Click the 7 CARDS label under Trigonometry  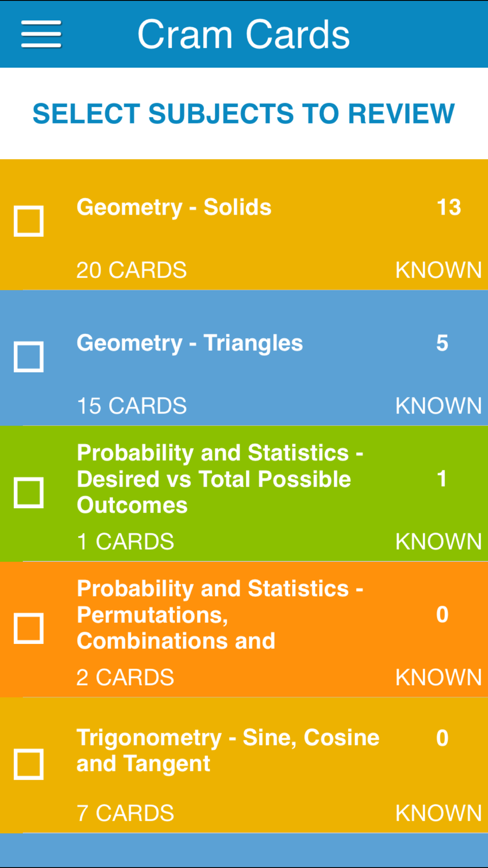point(125,813)
